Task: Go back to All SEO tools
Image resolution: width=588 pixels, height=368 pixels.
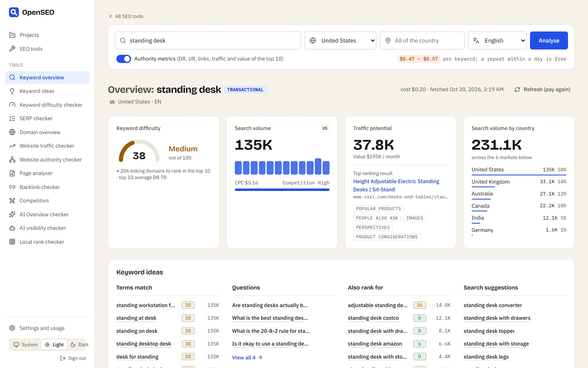Action: pyautogui.click(x=126, y=16)
